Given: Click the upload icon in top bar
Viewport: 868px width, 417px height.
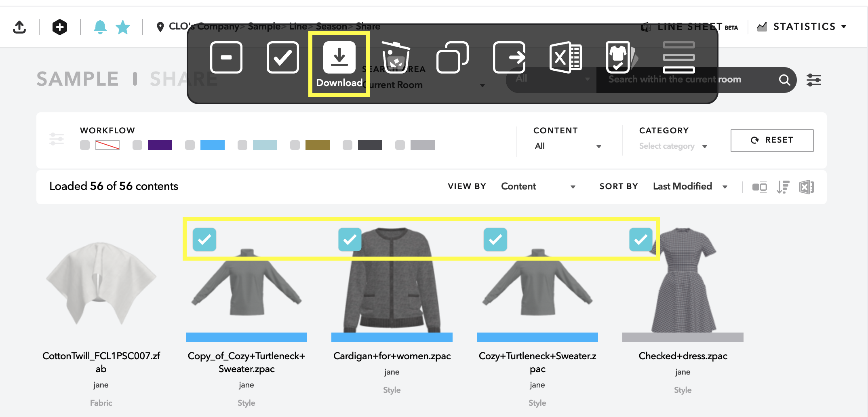Looking at the screenshot, I should point(19,27).
